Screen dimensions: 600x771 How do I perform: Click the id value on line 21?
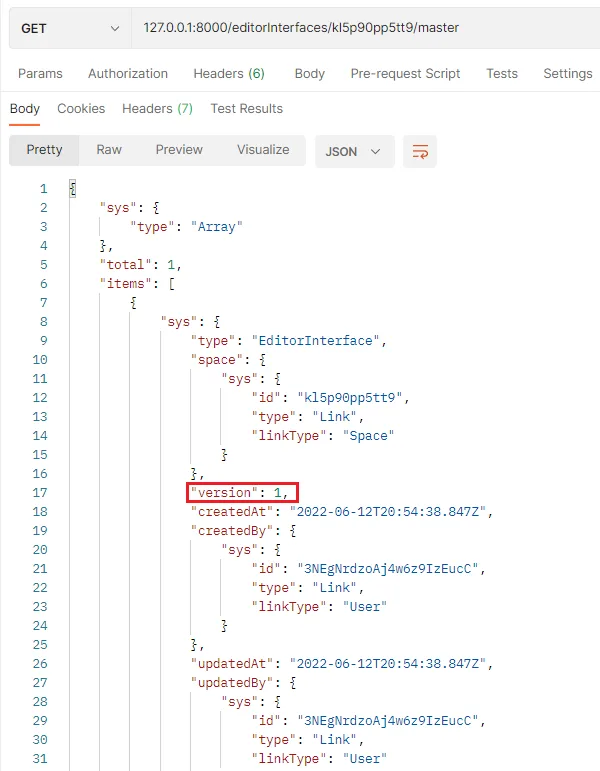pyautogui.click(x=388, y=569)
